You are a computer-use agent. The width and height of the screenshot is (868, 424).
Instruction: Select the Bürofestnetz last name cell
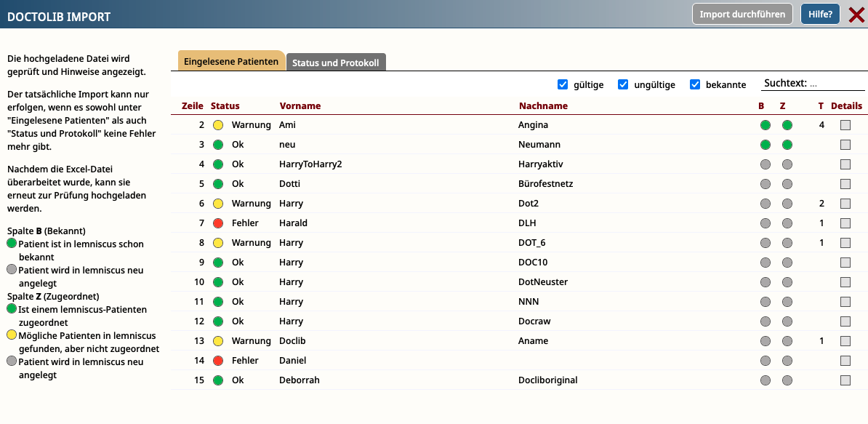tap(545, 184)
